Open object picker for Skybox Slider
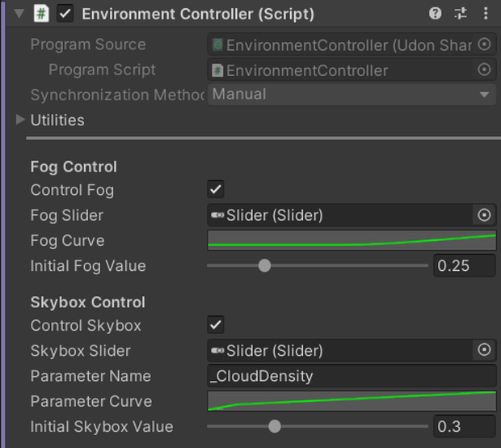This screenshot has width=501, height=448. coord(484,349)
